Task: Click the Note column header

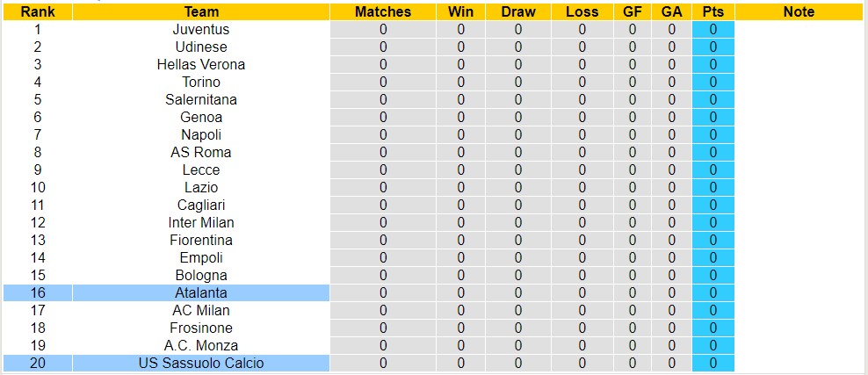Action: pyautogui.click(x=799, y=11)
